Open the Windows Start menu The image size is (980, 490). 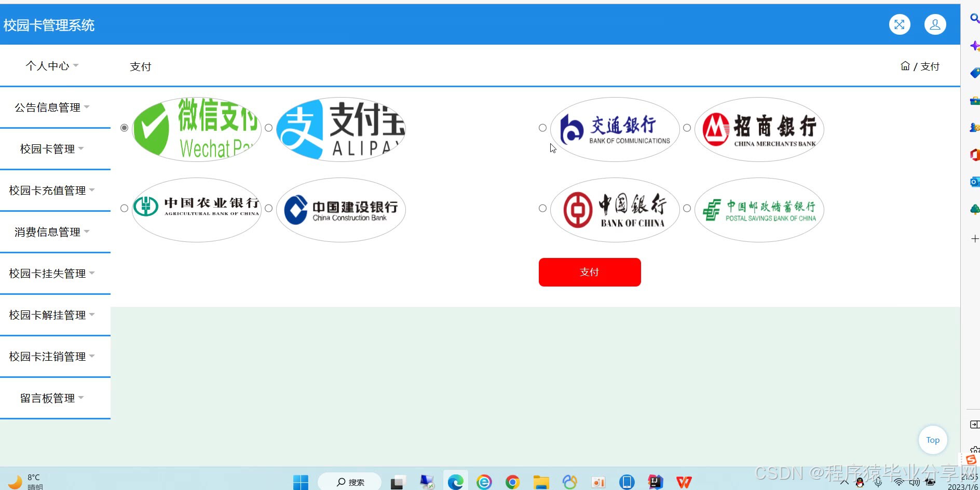click(x=301, y=482)
